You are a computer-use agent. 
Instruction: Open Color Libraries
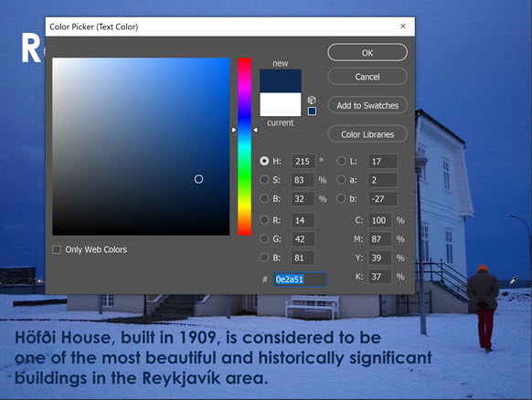[x=367, y=134]
